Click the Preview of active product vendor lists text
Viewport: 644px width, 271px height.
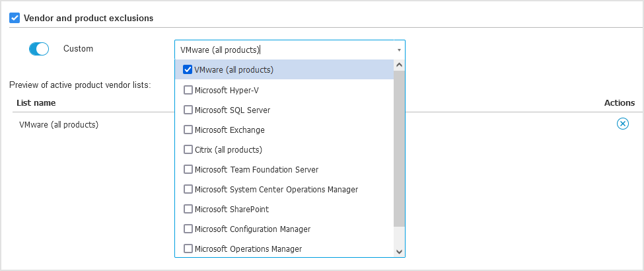click(80, 85)
